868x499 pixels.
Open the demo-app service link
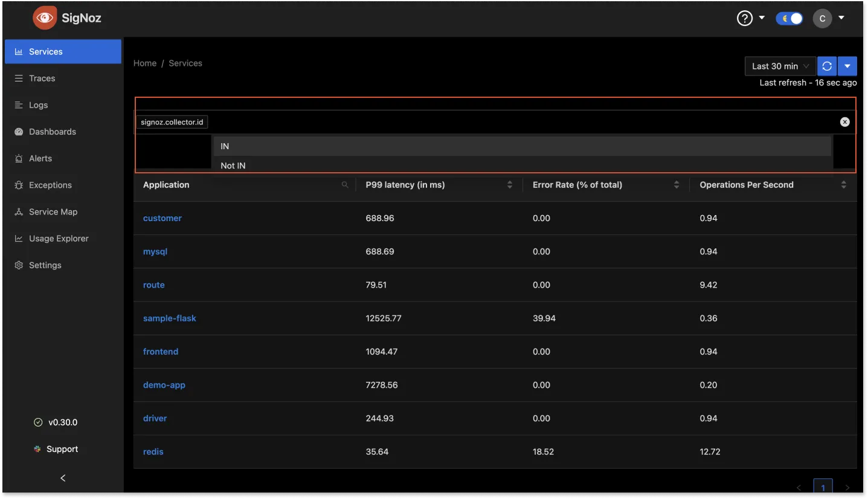tap(164, 385)
